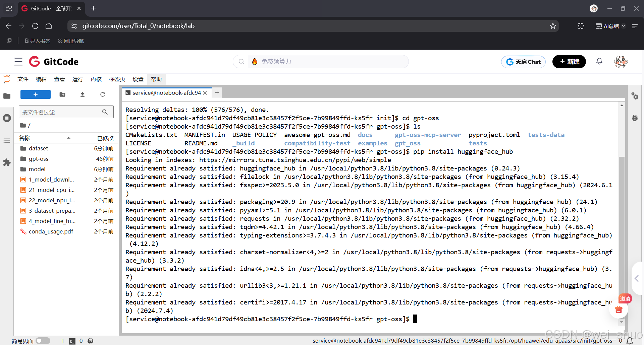Open the 设置 menu

point(138,79)
